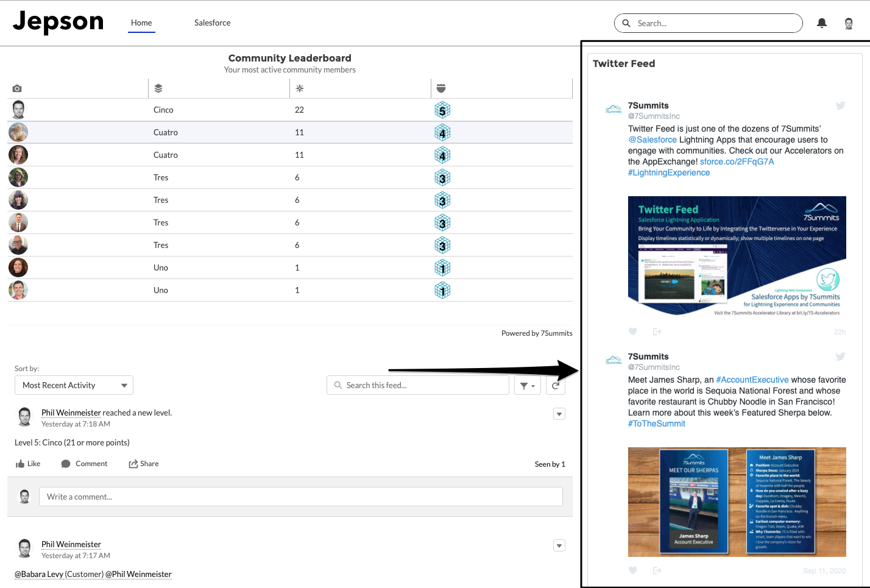Open the feed filter using the funnel icon

[x=524, y=384]
